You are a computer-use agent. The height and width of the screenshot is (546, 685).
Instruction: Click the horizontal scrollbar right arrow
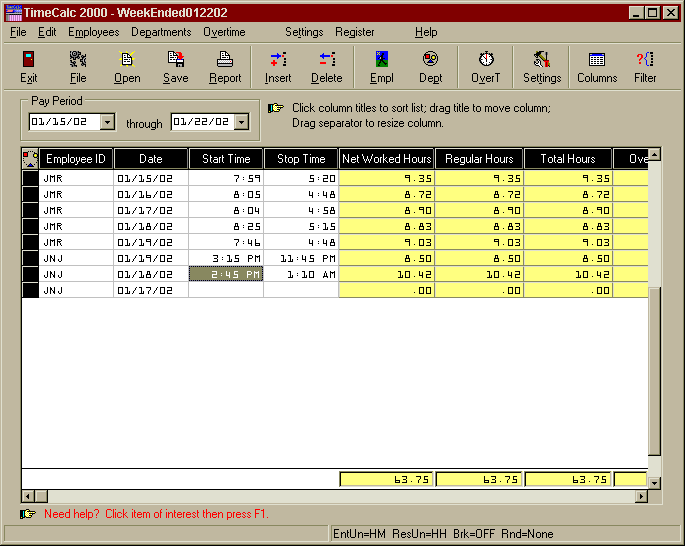coord(641,496)
